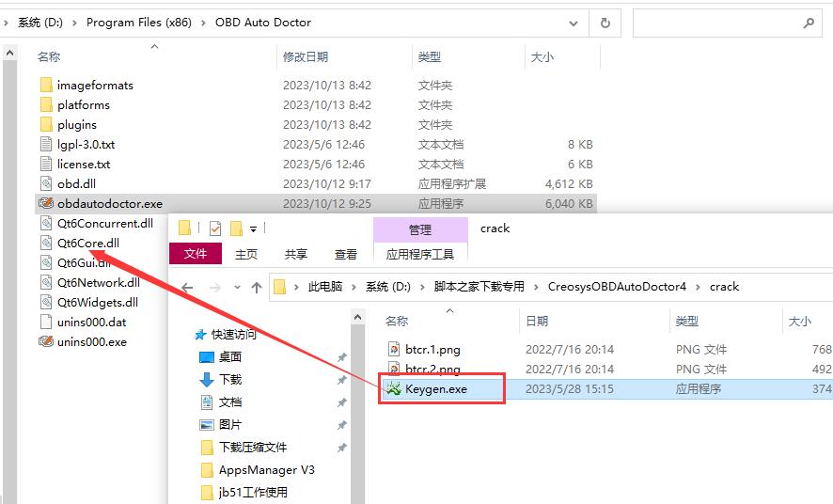This screenshot has height=504, width=833.
Task: Go back in crack window
Action: click(187, 288)
